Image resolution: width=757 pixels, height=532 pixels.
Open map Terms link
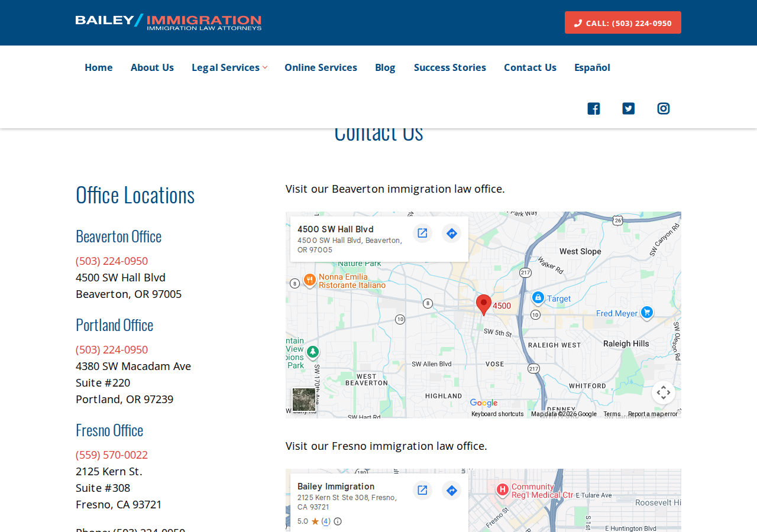(x=612, y=414)
